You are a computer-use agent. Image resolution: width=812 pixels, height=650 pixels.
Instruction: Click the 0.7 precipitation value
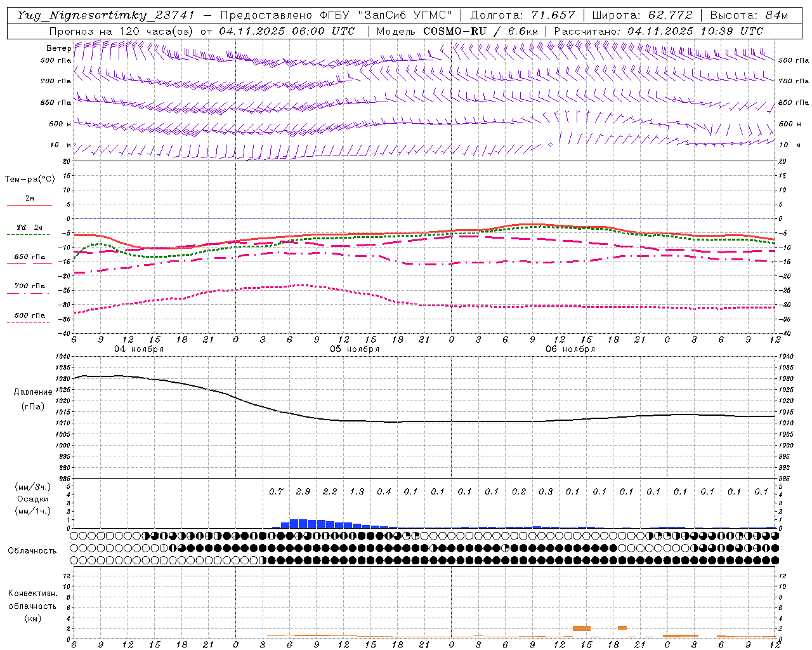coord(276,491)
